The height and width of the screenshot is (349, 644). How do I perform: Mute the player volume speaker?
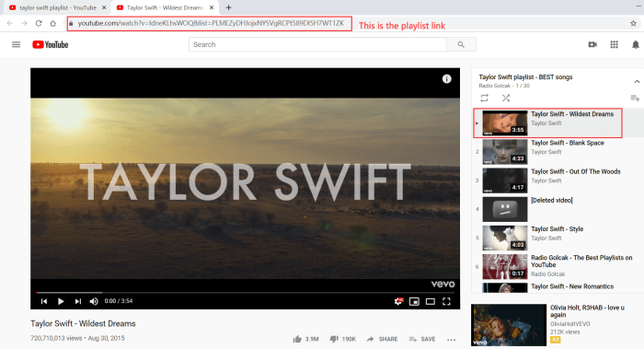[94, 301]
